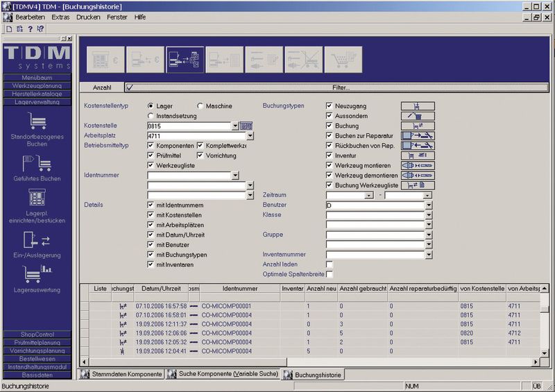Image resolution: width=555 pixels, height=392 pixels.
Task: Open the Bearbeiten menu
Action: click(30, 17)
